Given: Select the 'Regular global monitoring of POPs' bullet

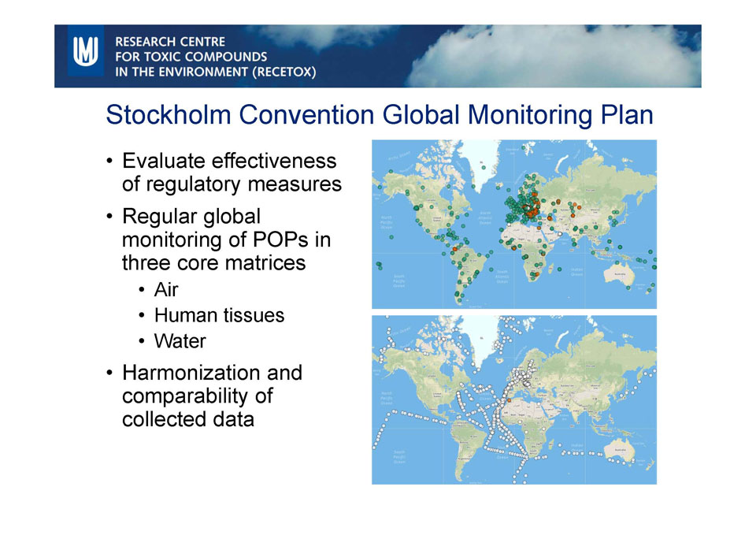Looking at the screenshot, I should (226, 239).
